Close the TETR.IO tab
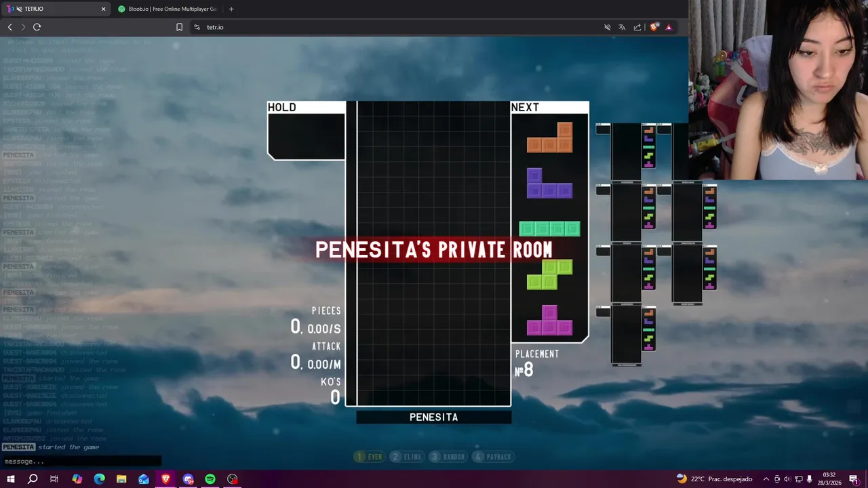This screenshot has height=488, width=868. point(103,9)
